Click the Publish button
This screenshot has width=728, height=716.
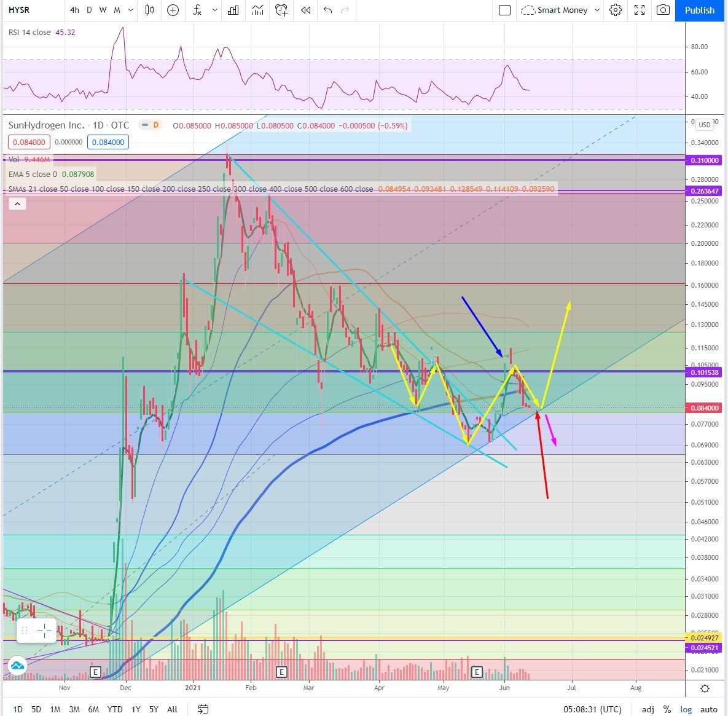point(699,10)
